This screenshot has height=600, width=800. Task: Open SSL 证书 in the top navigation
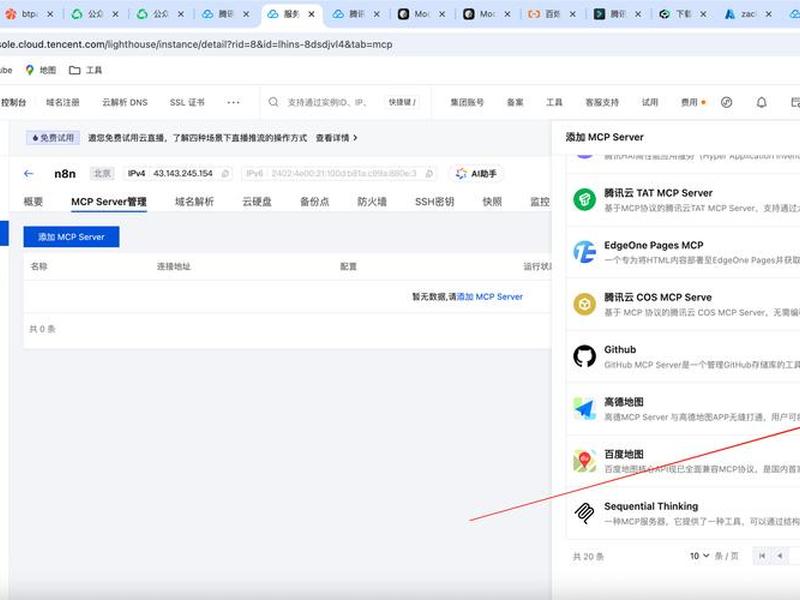click(187, 103)
